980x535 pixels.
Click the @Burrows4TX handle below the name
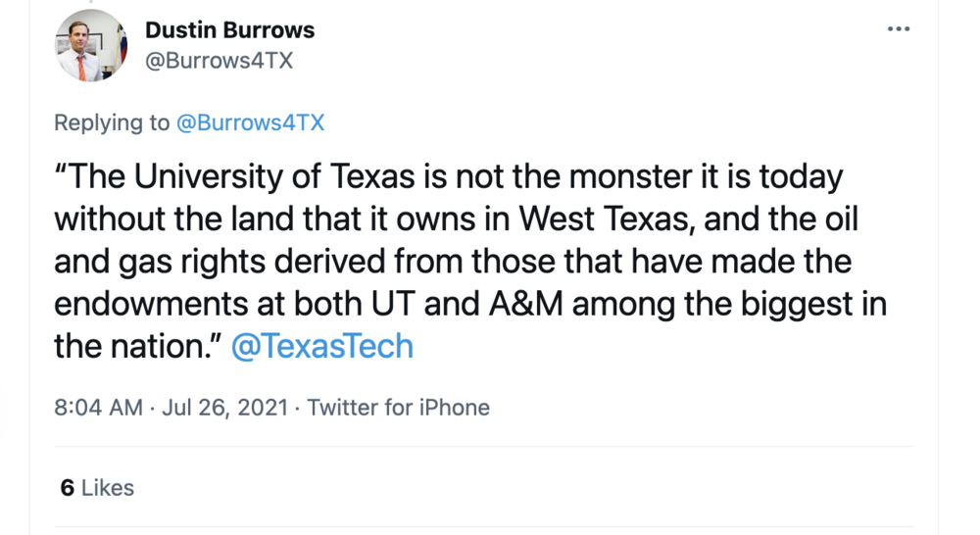pyautogui.click(x=219, y=61)
